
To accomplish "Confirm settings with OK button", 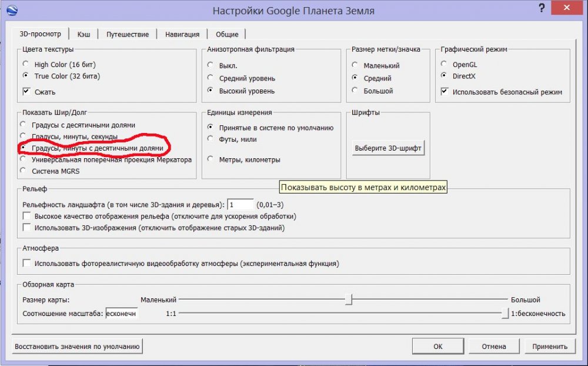I will click(438, 346).
